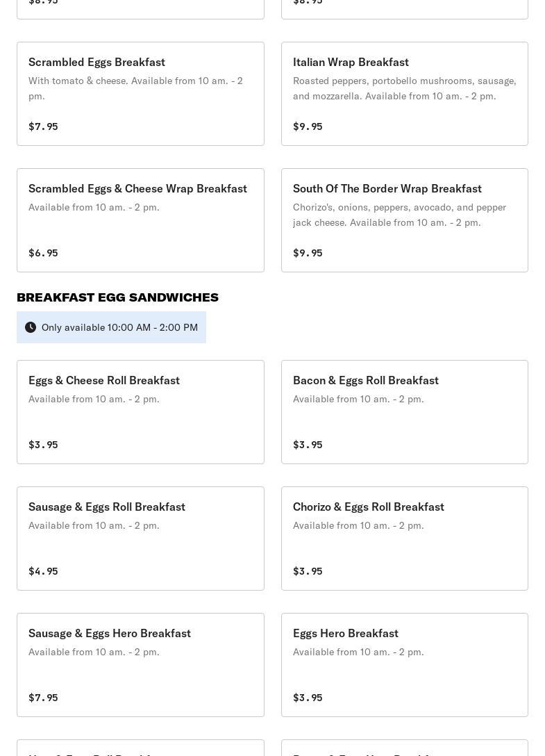545x756 pixels.
Task: Click $6.95 price on Scrambled Eggs Wrap
Action: click(43, 253)
